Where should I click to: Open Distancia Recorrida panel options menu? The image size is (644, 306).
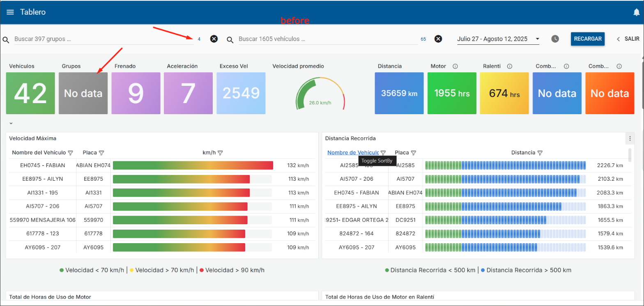(630, 138)
